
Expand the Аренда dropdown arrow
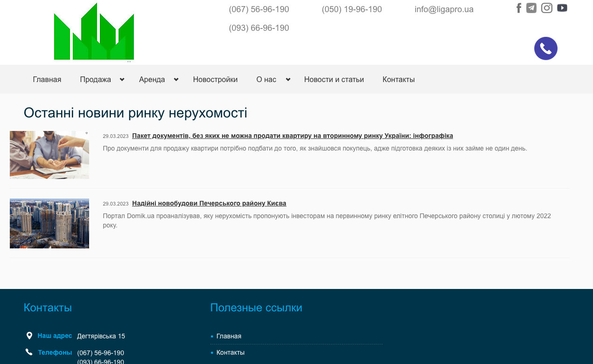tap(176, 80)
